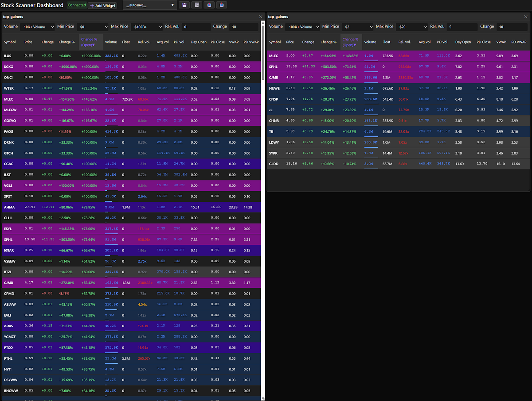
Task: Open the 100K+ Volume dropdown in right widget
Action: pyautogui.click(x=302, y=27)
